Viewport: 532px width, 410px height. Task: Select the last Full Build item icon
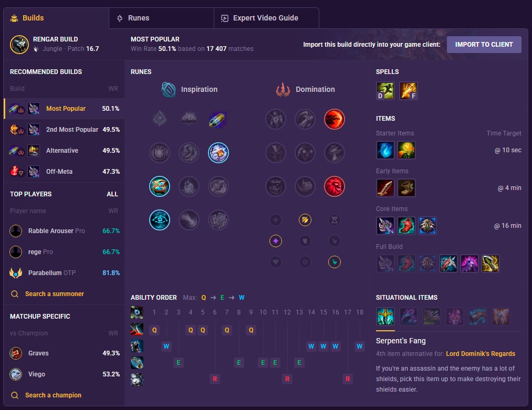pos(490,264)
